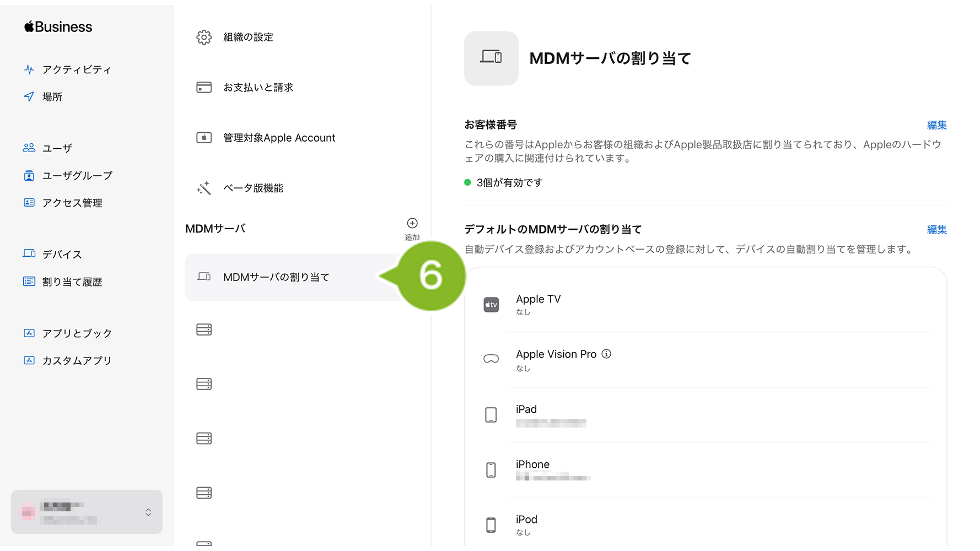
Task: Open ユーザグループ
Action: pyautogui.click(x=77, y=175)
